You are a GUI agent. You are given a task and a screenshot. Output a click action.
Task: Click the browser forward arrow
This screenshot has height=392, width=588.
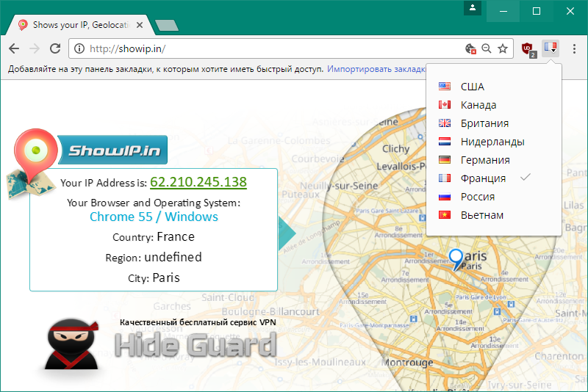point(35,48)
